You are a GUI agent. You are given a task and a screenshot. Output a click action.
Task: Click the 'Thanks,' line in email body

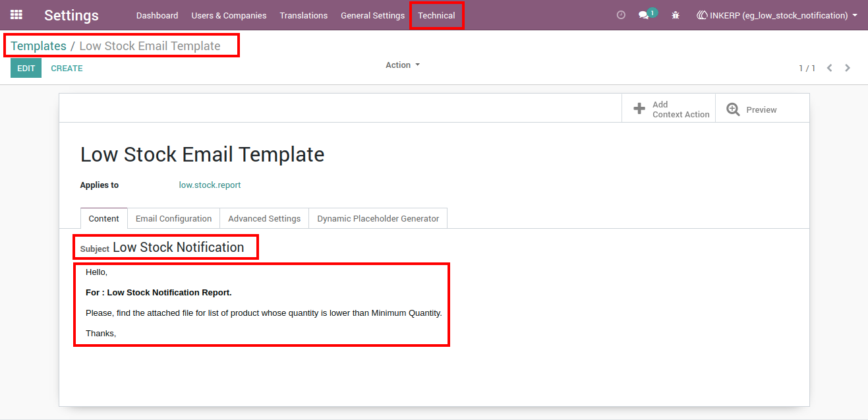coord(101,333)
